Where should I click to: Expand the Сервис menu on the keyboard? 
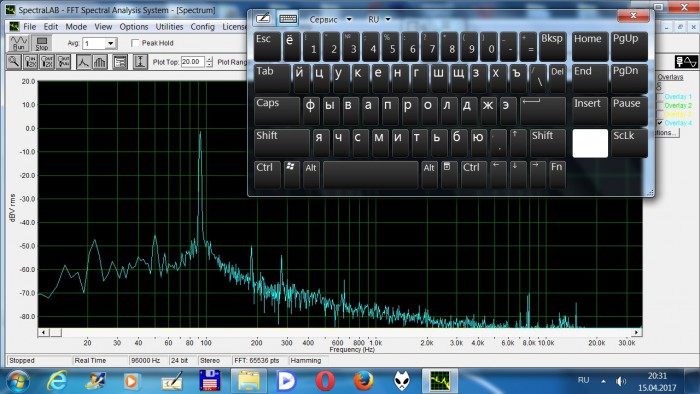tap(330, 20)
